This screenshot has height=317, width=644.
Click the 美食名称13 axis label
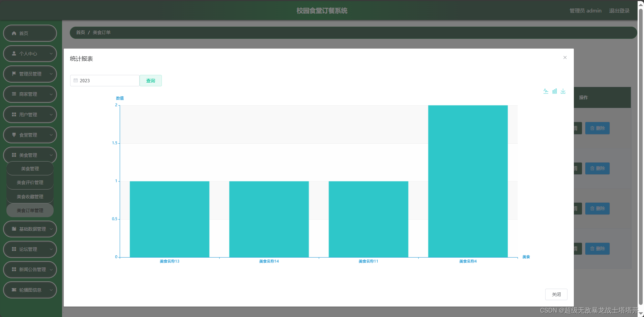(170, 261)
